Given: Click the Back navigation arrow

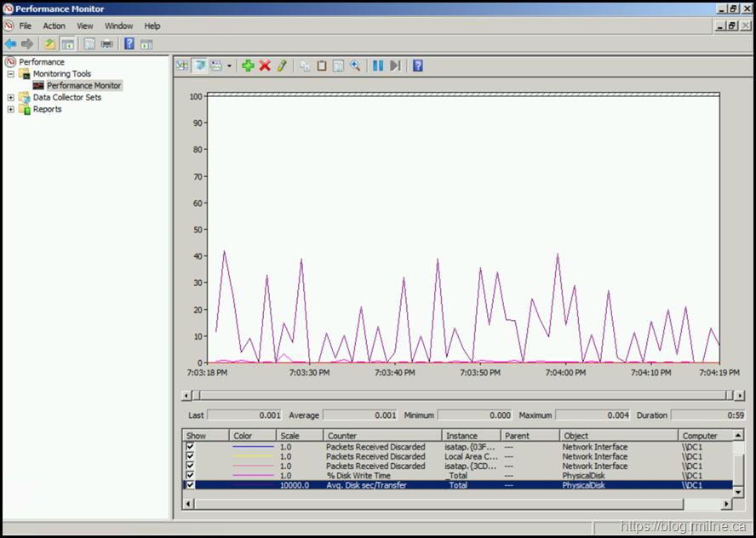Looking at the screenshot, I should point(10,43).
